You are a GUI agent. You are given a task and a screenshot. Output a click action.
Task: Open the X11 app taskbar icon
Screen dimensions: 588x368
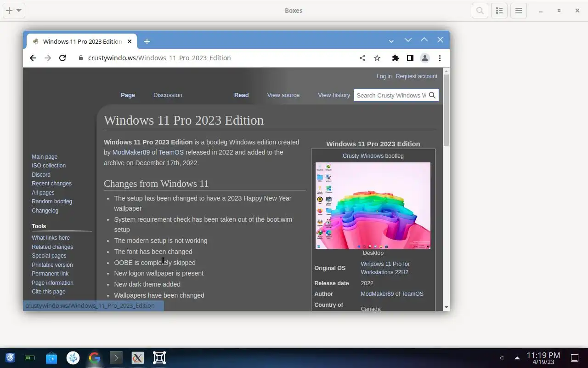(x=138, y=358)
